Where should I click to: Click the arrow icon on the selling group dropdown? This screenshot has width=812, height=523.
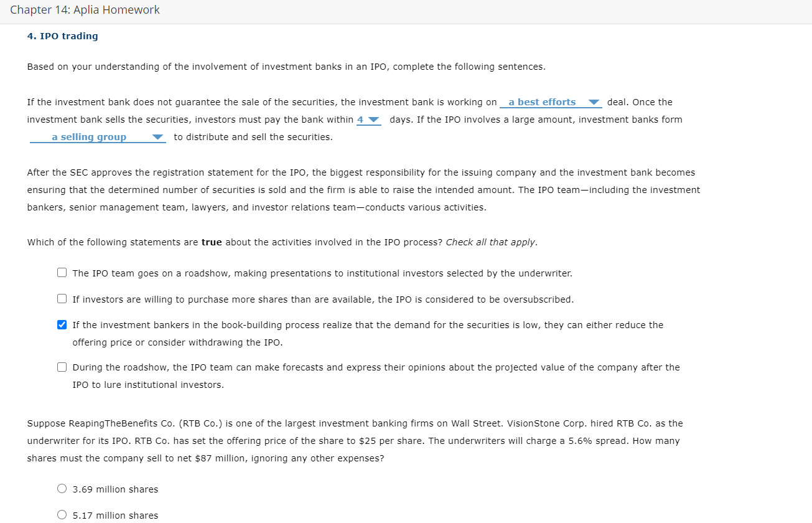[x=157, y=136]
